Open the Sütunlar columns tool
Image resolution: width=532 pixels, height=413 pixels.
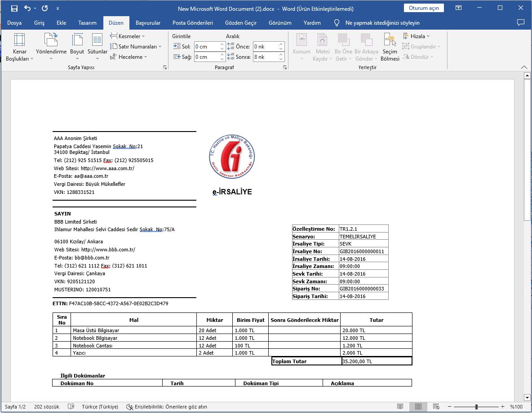coord(98,47)
